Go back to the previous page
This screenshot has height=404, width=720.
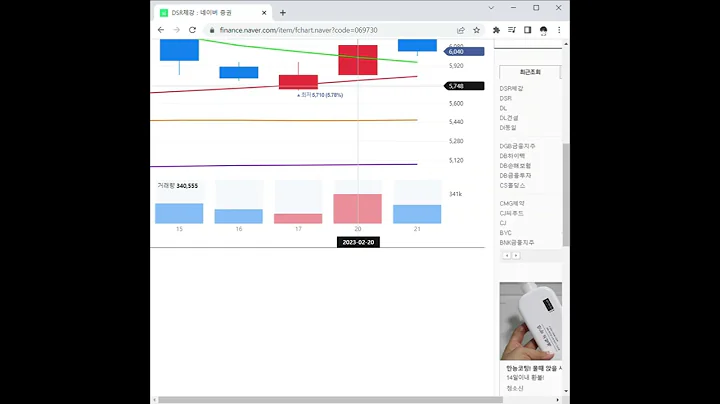point(161,30)
